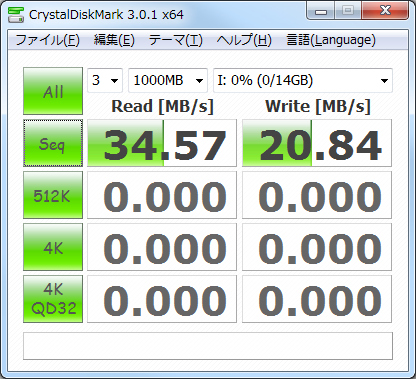Screen dimensions: 416x379
Task: Start the 4K QD32 test
Action: pyautogui.click(x=53, y=299)
